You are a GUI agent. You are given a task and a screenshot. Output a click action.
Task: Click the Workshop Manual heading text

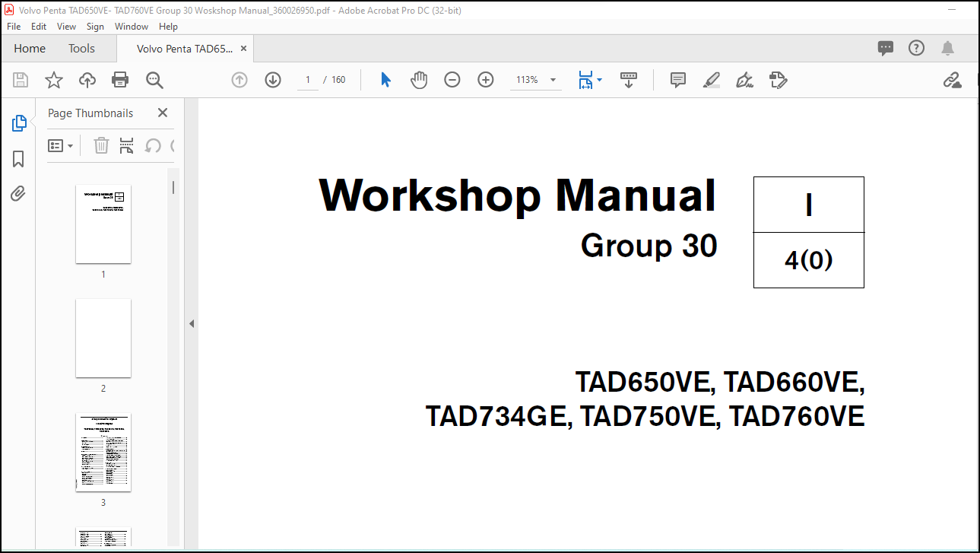(x=518, y=195)
